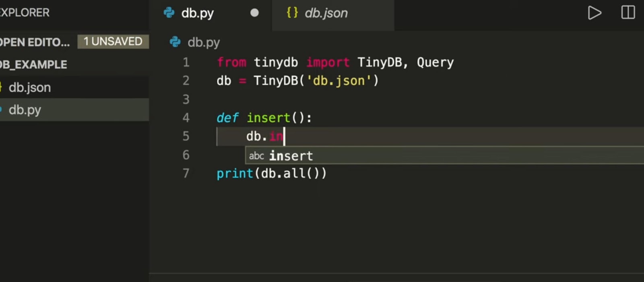
Task: Click line number 4 in the gutter
Action: pyautogui.click(x=186, y=118)
